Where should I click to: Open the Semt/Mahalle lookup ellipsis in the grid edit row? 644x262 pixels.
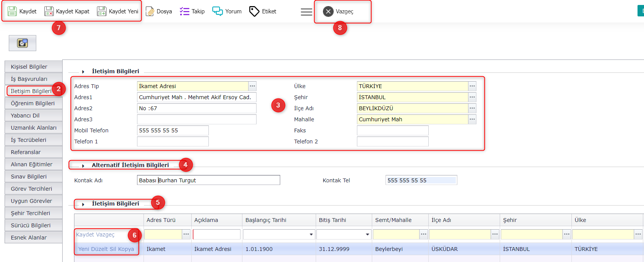coord(423,234)
